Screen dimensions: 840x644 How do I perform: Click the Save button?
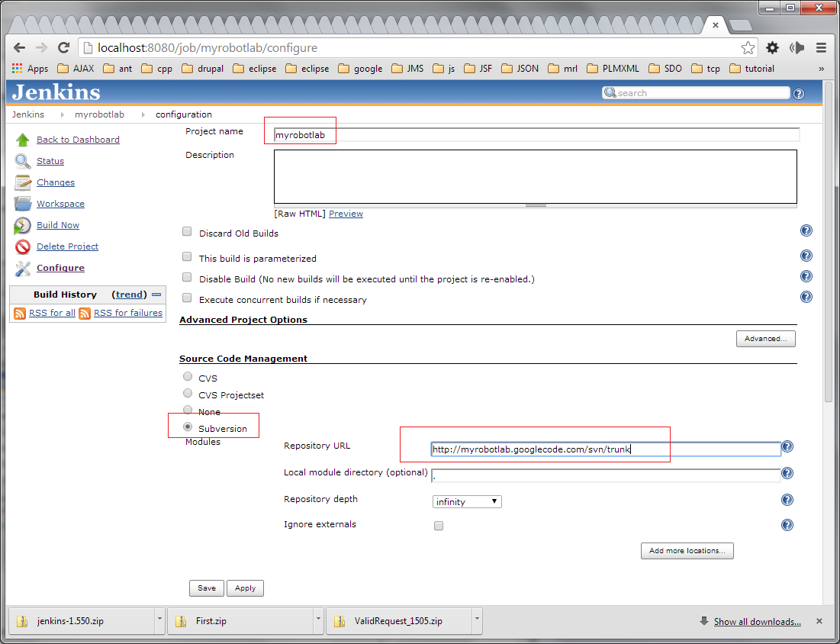click(x=206, y=588)
